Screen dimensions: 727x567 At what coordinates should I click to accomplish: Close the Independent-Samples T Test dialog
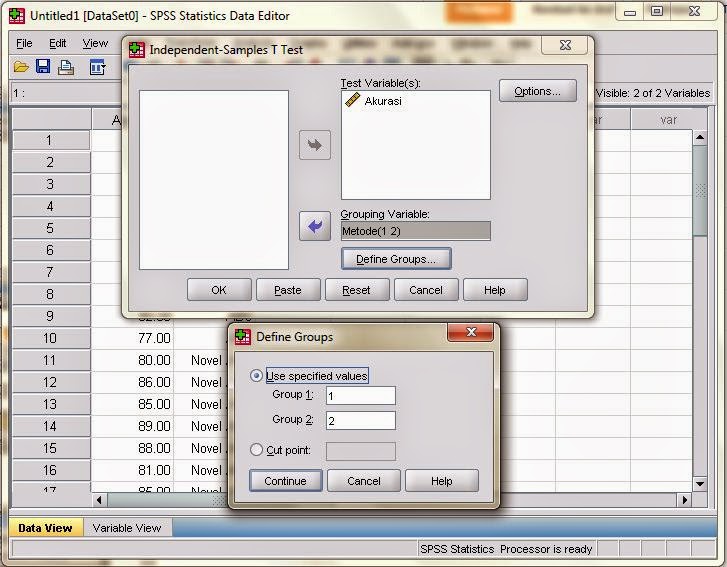[565, 45]
